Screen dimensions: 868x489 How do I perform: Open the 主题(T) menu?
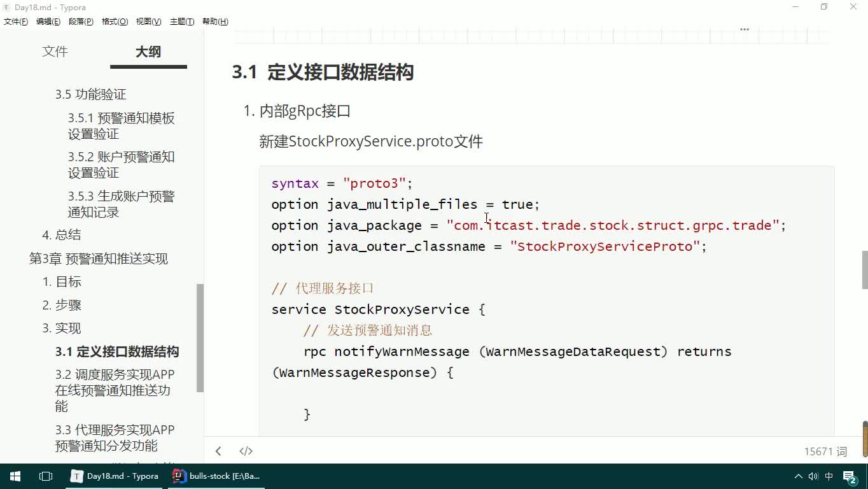click(x=182, y=22)
